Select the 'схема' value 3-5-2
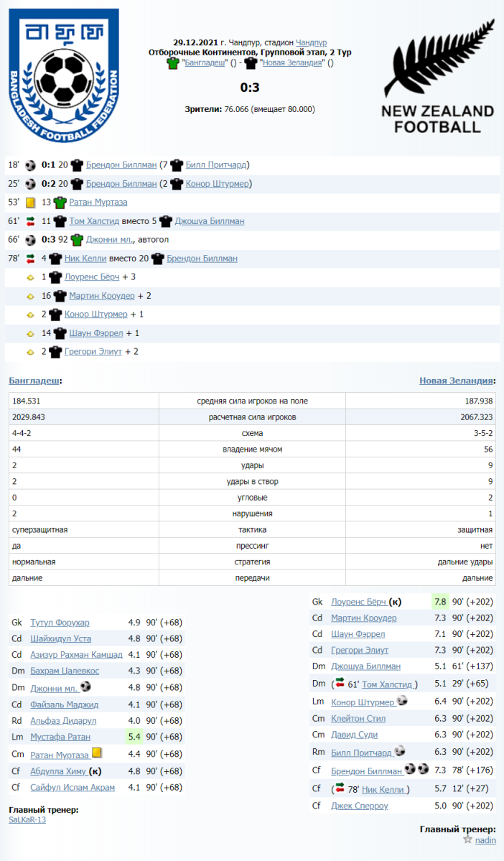The width and height of the screenshot is (504, 861). (483, 433)
